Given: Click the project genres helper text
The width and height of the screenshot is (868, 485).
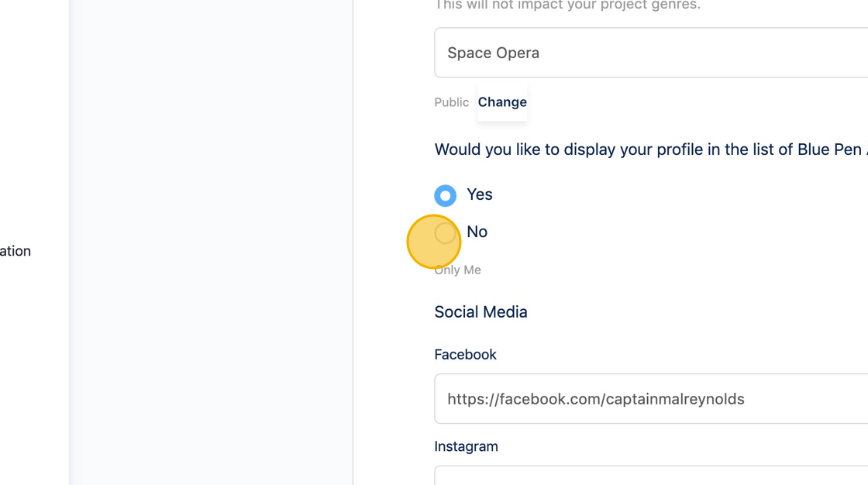Looking at the screenshot, I should tap(567, 5).
